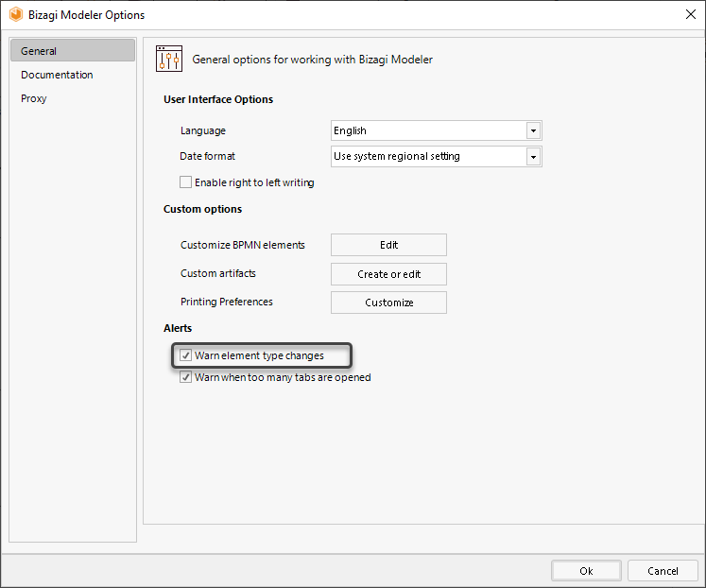
Task: Click the Custom artifacts label
Action: [218, 273]
